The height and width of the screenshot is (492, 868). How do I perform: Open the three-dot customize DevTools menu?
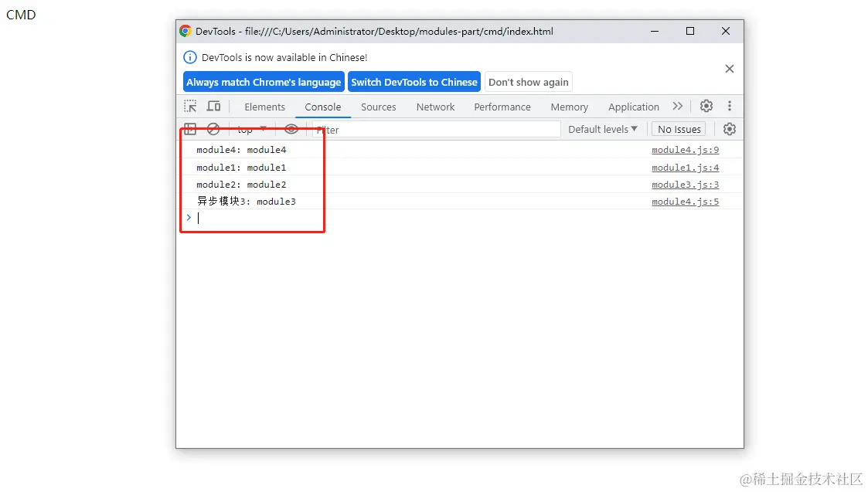pyautogui.click(x=729, y=106)
